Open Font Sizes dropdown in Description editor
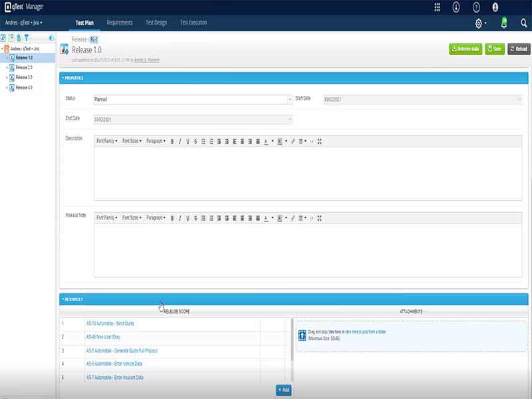Screen dimensions: 532x399 pyautogui.click(x=132, y=141)
